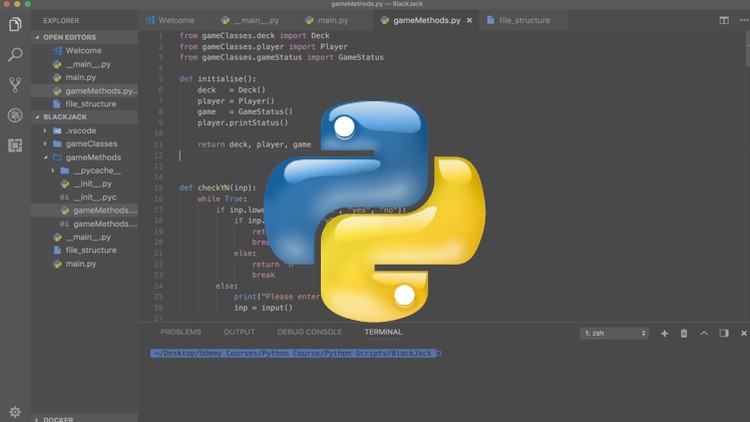The image size is (750, 422).
Task: Open the DEBUG CONSOLE panel tab
Action: 309,332
